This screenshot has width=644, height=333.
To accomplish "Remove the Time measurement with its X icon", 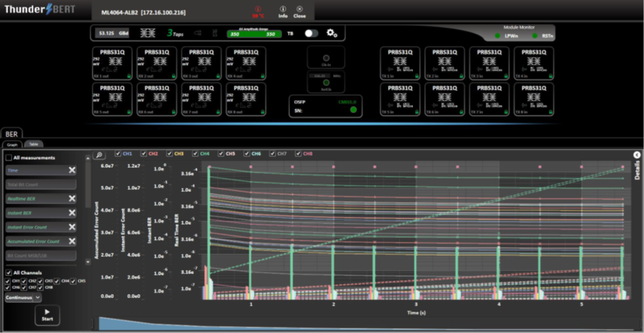I will pos(72,170).
